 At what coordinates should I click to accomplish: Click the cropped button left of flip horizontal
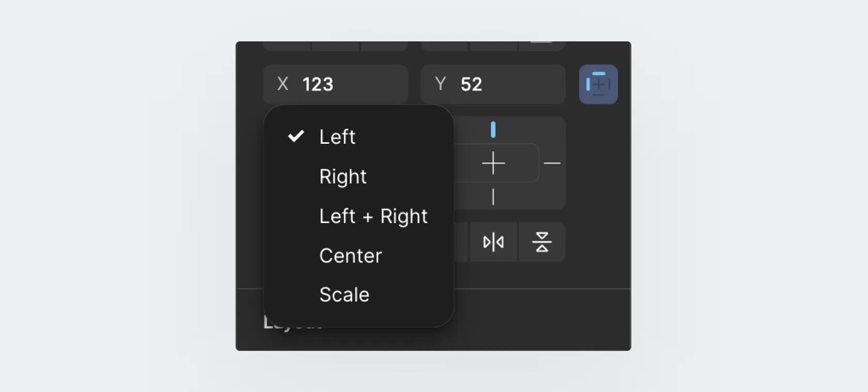click(x=461, y=242)
